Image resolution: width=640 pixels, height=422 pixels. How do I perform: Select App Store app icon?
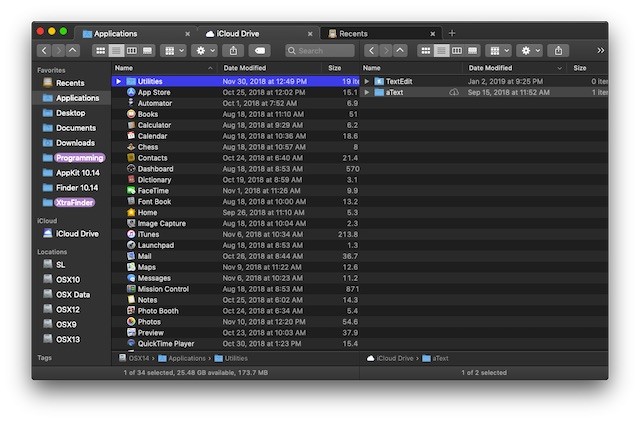point(131,92)
